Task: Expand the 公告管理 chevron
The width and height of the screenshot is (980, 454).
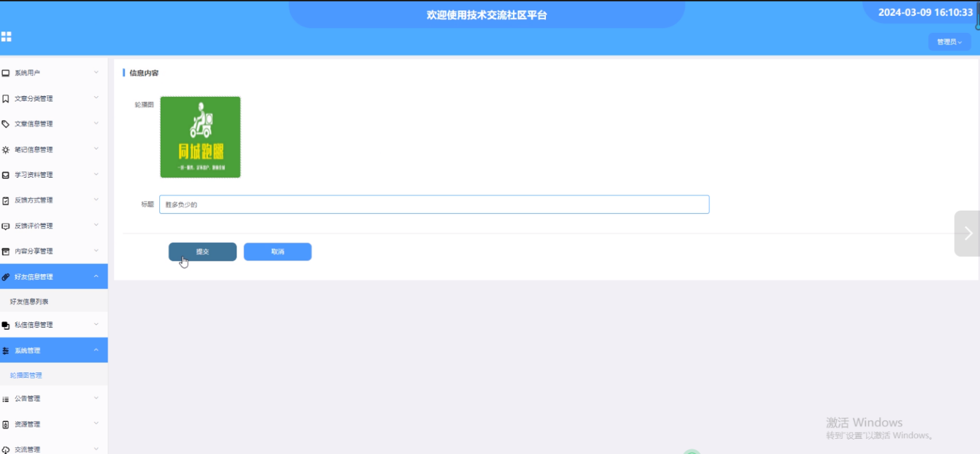Action: [x=96, y=398]
